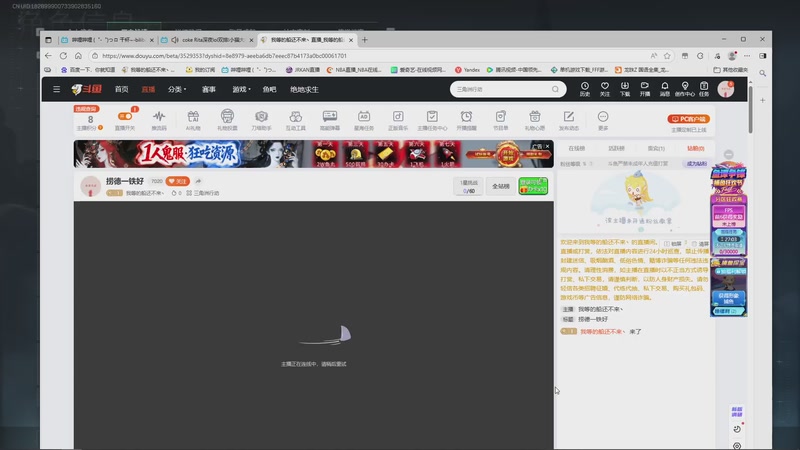This screenshot has width=800, height=450.
Task: Close the ad banner with X
Action: (547, 146)
